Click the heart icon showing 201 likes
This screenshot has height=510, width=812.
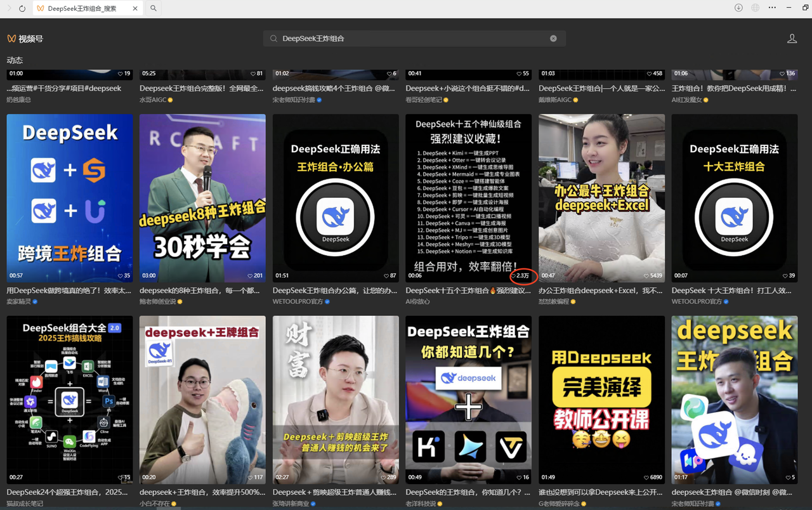pos(250,276)
